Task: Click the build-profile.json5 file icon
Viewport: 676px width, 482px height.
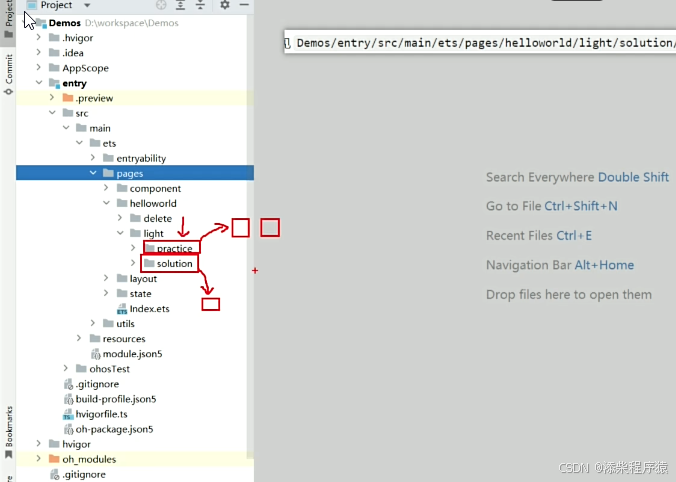Action: point(68,399)
